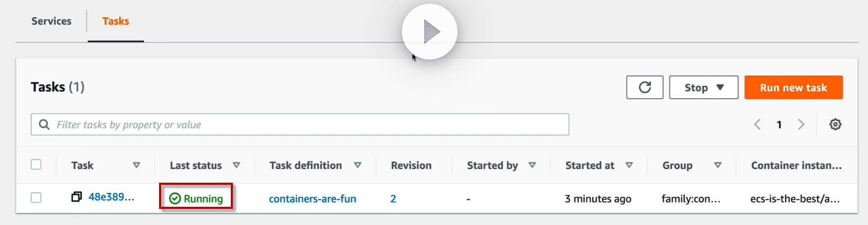Image resolution: width=868 pixels, height=225 pixels.
Task: Switch to the Services tab
Action: click(51, 21)
